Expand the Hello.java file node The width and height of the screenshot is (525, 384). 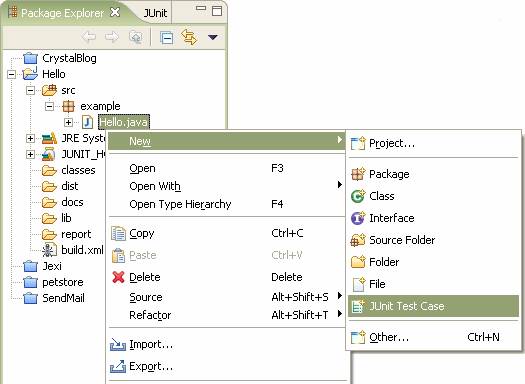68,122
